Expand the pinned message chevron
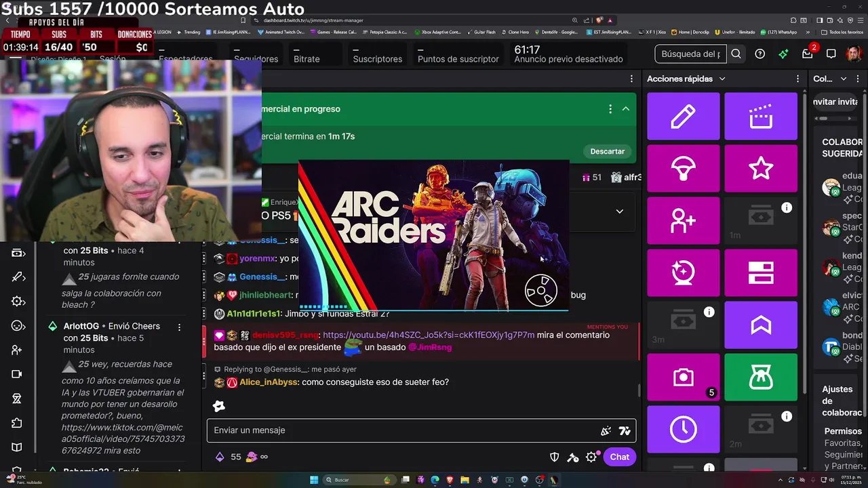This screenshot has width=868, height=488. tap(619, 211)
